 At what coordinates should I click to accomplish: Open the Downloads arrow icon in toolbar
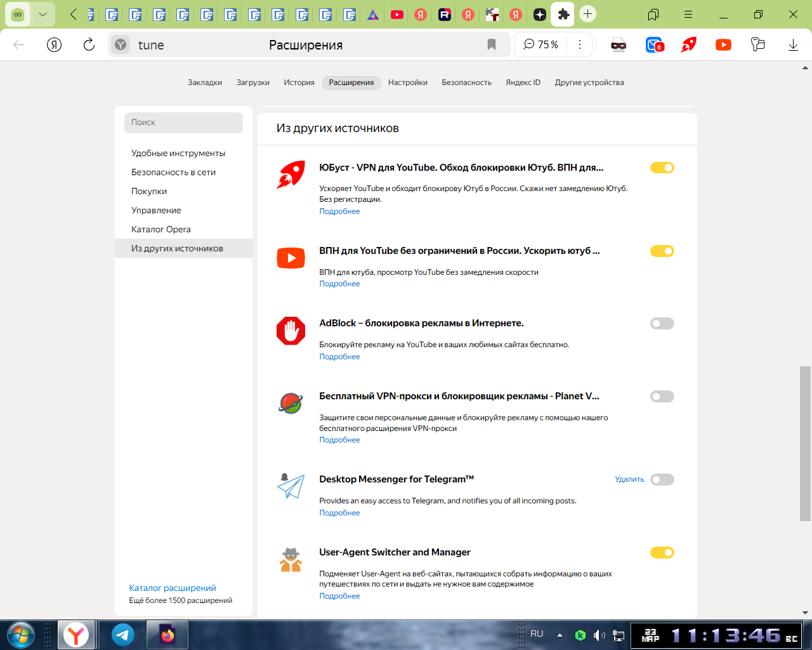point(793,44)
